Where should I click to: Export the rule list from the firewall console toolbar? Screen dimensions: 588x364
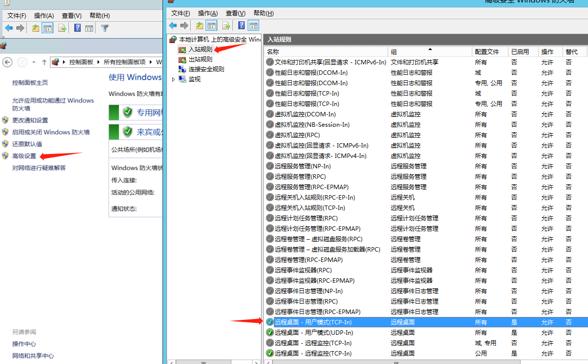pyautogui.click(x=226, y=25)
